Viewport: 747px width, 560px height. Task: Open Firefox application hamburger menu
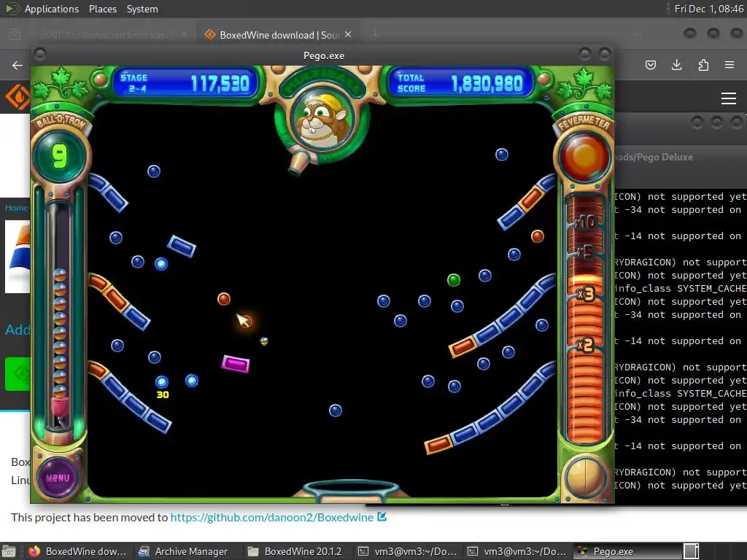(729, 65)
